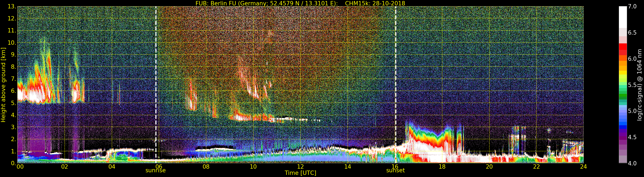Click the "10" time axis tick label

tap(253, 166)
